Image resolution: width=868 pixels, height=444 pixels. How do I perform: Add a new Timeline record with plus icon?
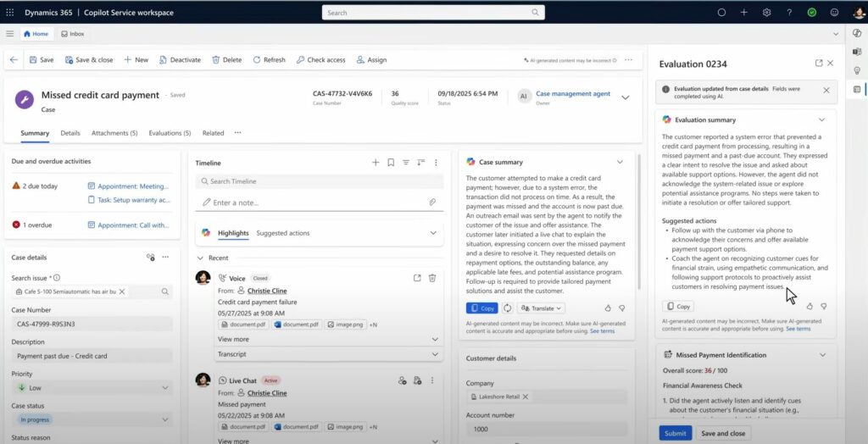376,162
